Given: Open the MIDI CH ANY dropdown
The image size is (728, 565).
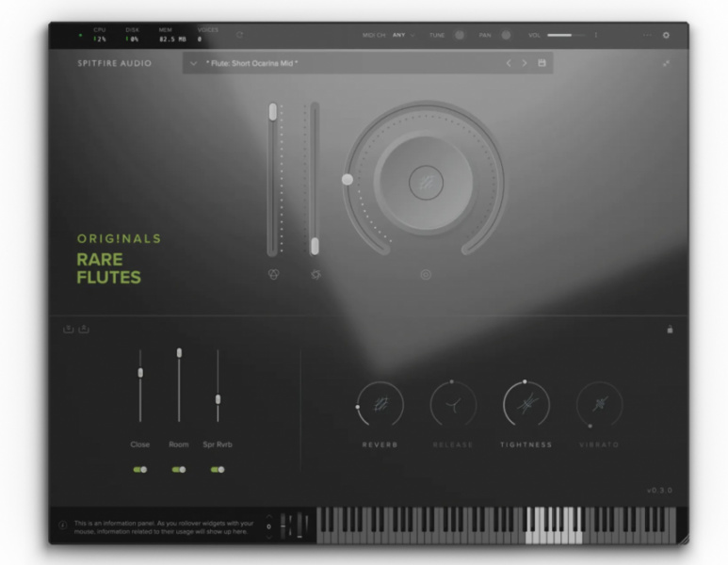Looking at the screenshot, I should [x=403, y=35].
